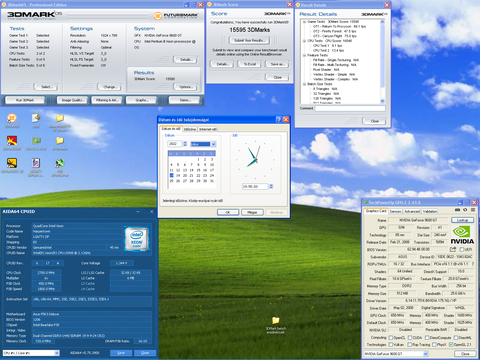Click the scroll up arrow in Result Details
Screen dimensions: 480x360
(382, 22)
